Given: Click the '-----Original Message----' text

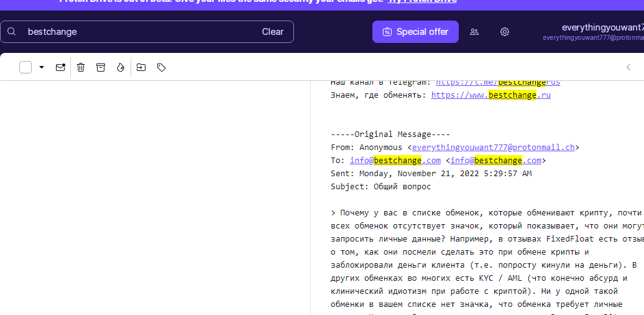Looking at the screenshot, I should click(x=390, y=134).
